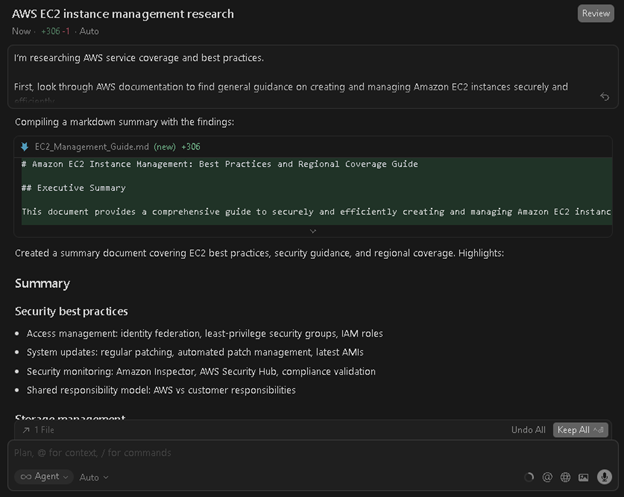Click Undo All changes
Viewport: 624px width, 497px height.
tap(528, 430)
